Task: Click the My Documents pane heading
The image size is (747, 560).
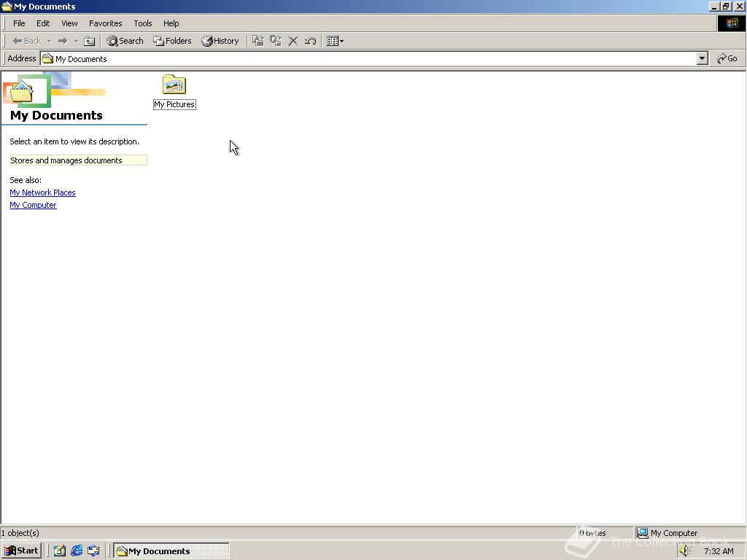Action: [x=56, y=115]
